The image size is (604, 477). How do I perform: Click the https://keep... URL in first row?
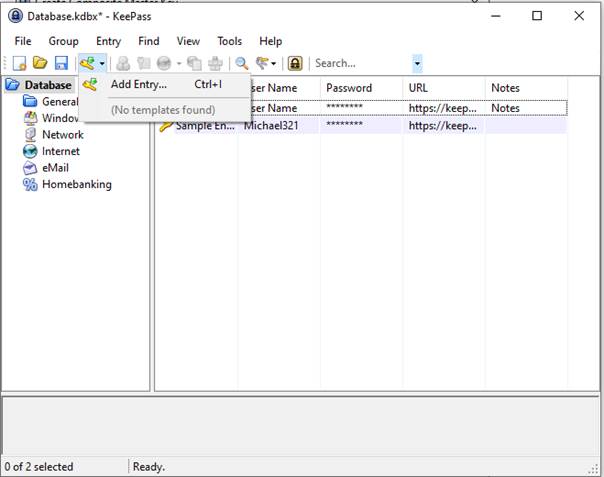point(443,108)
